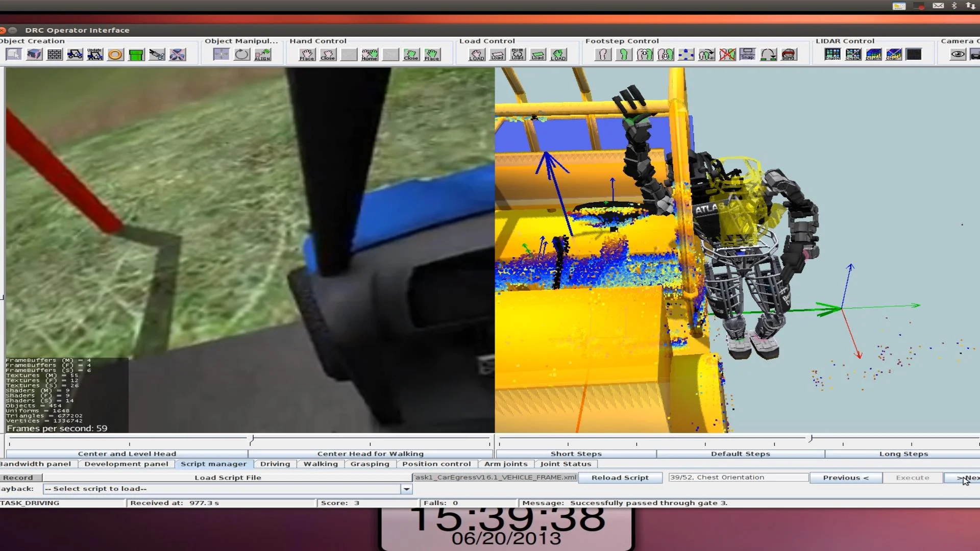Open the Grasping tab
980x551 pixels.
(370, 464)
